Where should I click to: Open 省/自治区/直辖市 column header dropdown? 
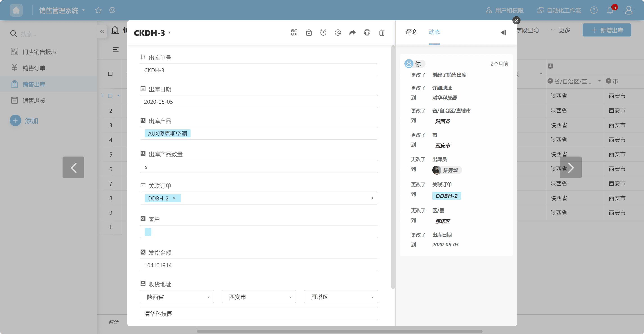[x=599, y=81]
